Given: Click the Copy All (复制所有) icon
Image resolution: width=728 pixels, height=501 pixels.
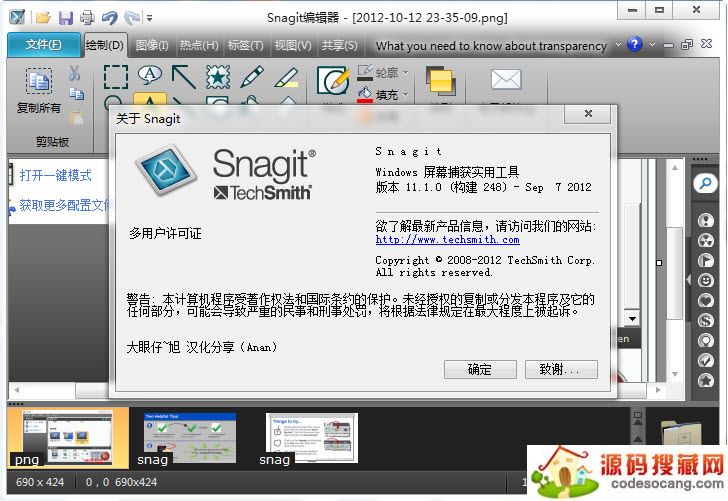Looking at the screenshot, I should coord(39,83).
